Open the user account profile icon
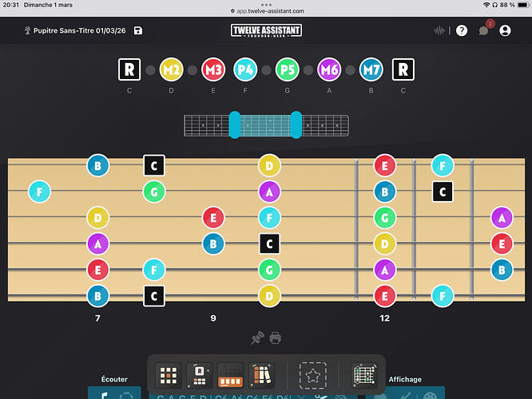The image size is (532, 399). (x=505, y=30)
